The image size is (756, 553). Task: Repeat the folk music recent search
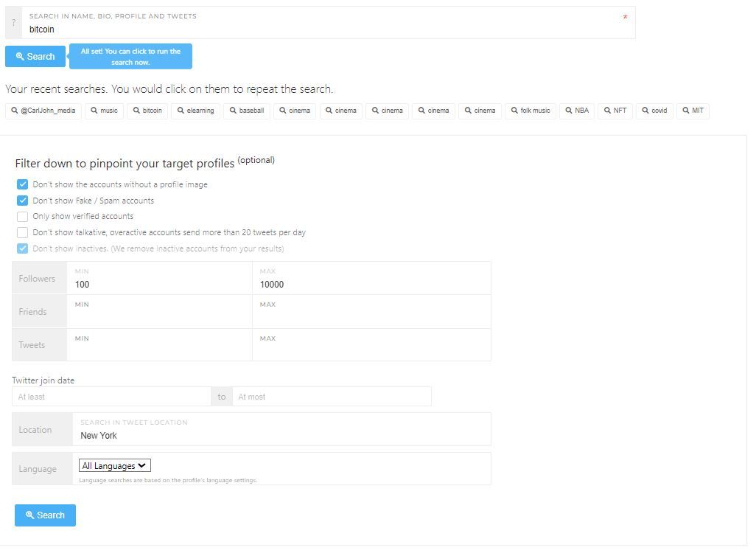tap(531, 111)
